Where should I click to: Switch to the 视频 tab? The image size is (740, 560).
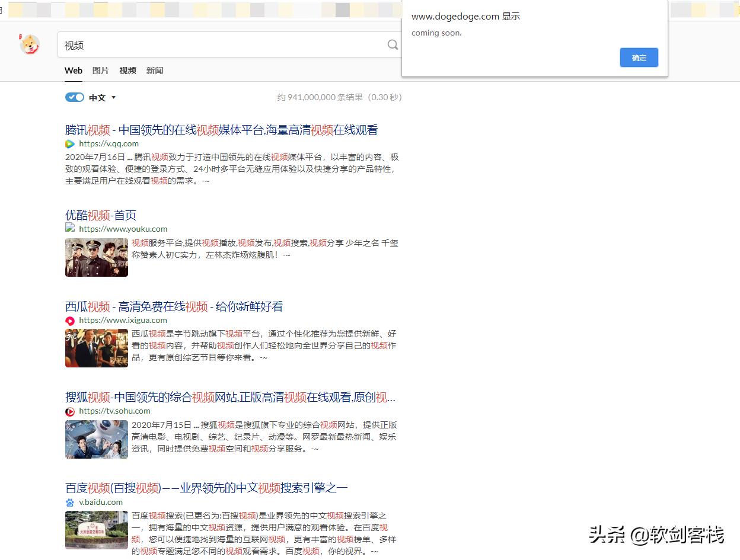pos(127,71)
